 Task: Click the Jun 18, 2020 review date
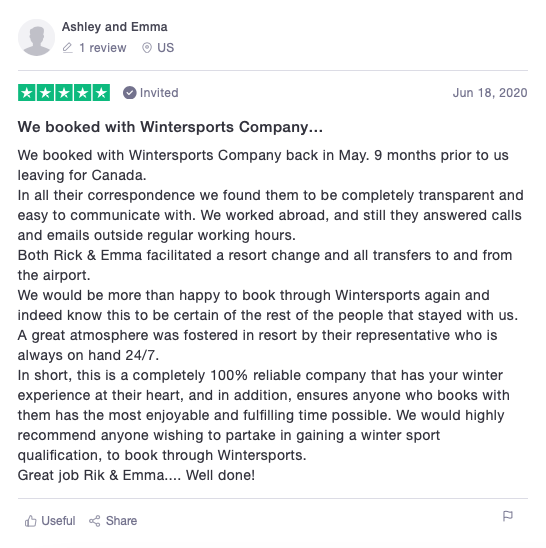(490, 93)
